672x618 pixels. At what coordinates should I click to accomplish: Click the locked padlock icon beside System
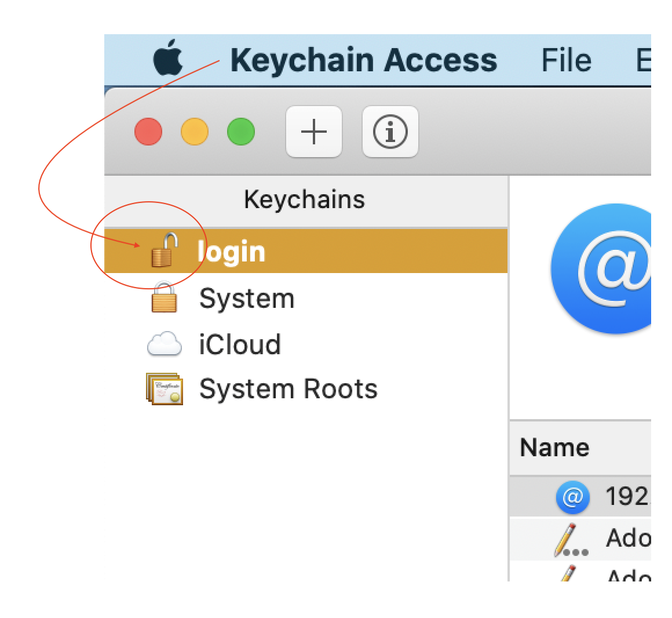164,297
